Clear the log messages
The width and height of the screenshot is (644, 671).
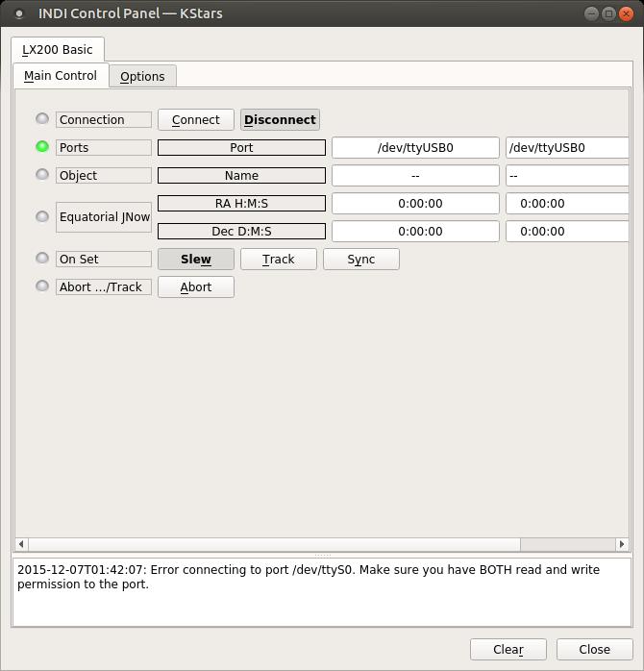click(x=508, y=649)
